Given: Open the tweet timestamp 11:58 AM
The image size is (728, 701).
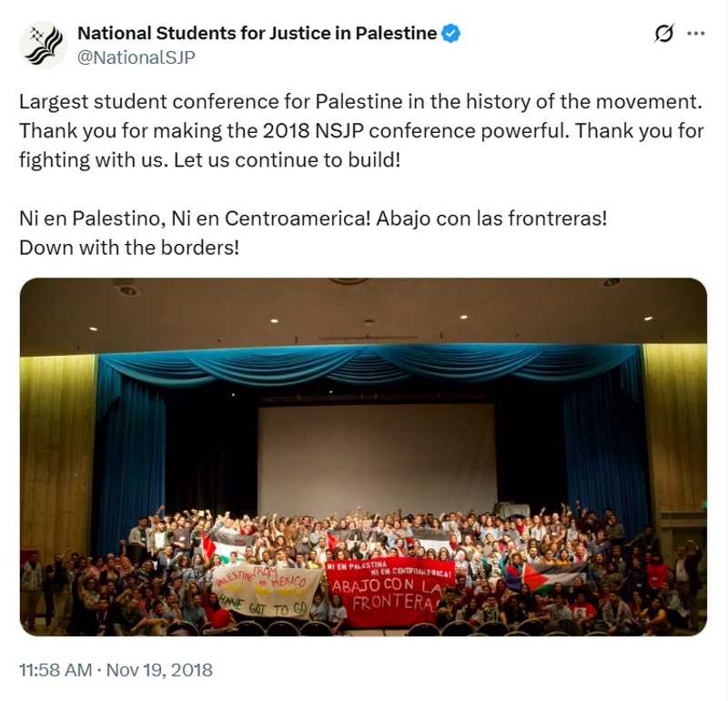Looking at the screenshot, I should point(56,670).
